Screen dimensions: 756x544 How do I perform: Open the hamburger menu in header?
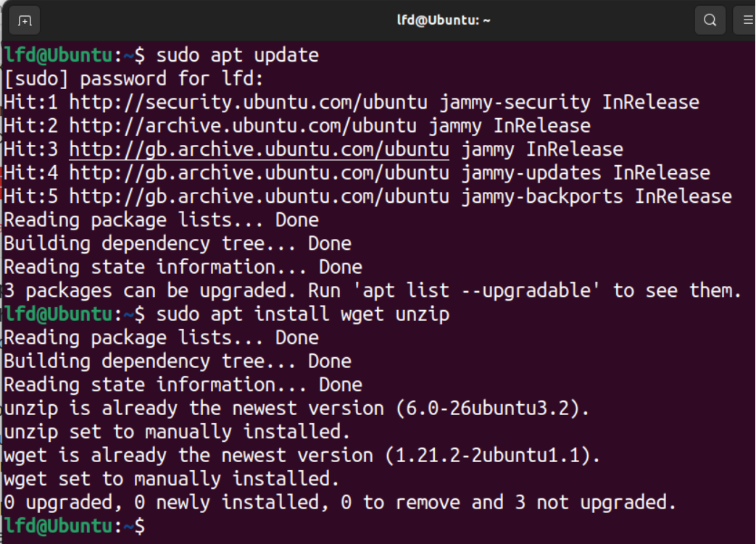point(747,20)
